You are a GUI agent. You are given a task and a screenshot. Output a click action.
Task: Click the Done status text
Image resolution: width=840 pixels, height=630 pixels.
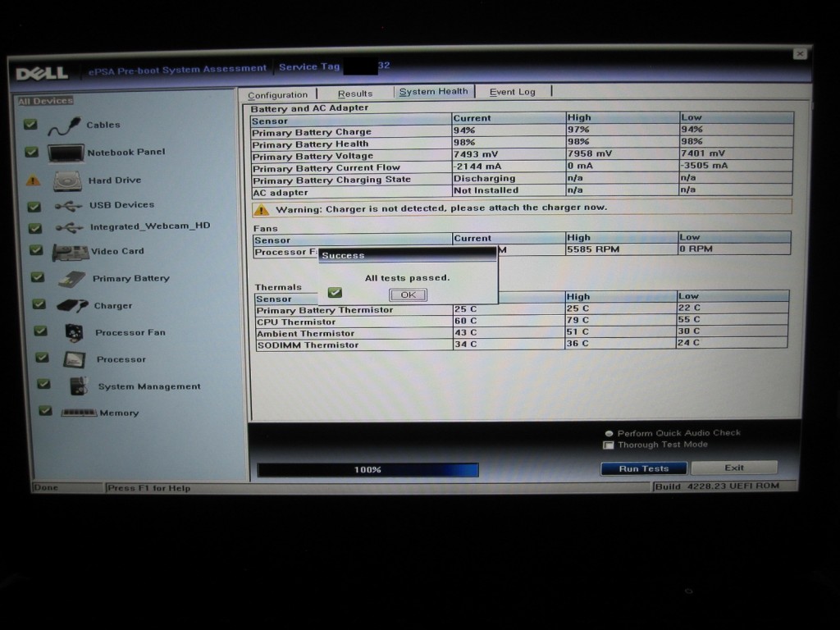[x=46, y=487]
